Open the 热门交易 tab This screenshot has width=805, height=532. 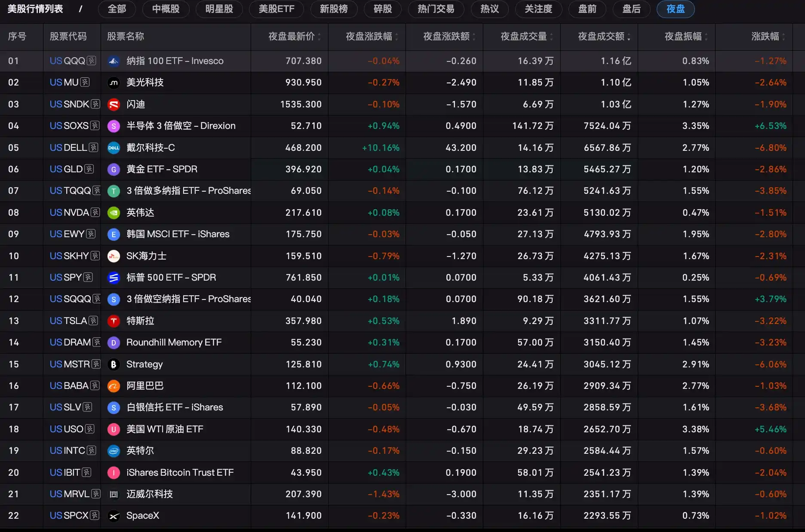click(436, 9)
